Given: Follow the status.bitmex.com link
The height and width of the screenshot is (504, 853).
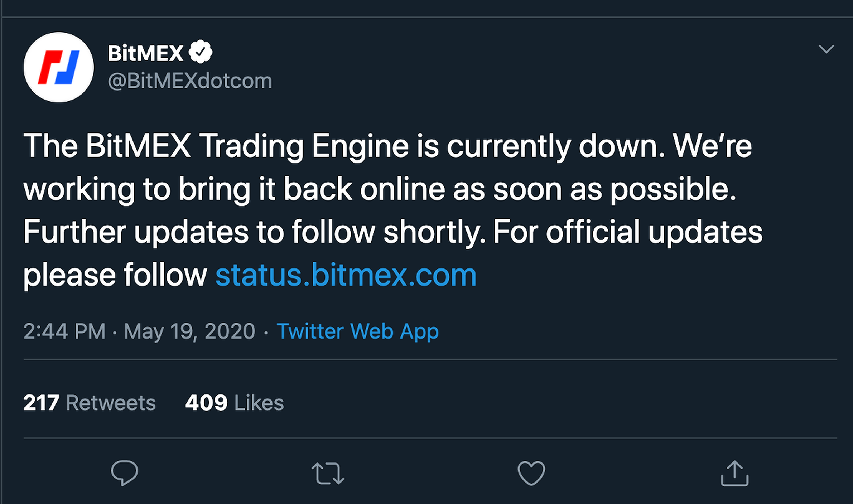Looking at the screenshot, I should click(346, 275).
